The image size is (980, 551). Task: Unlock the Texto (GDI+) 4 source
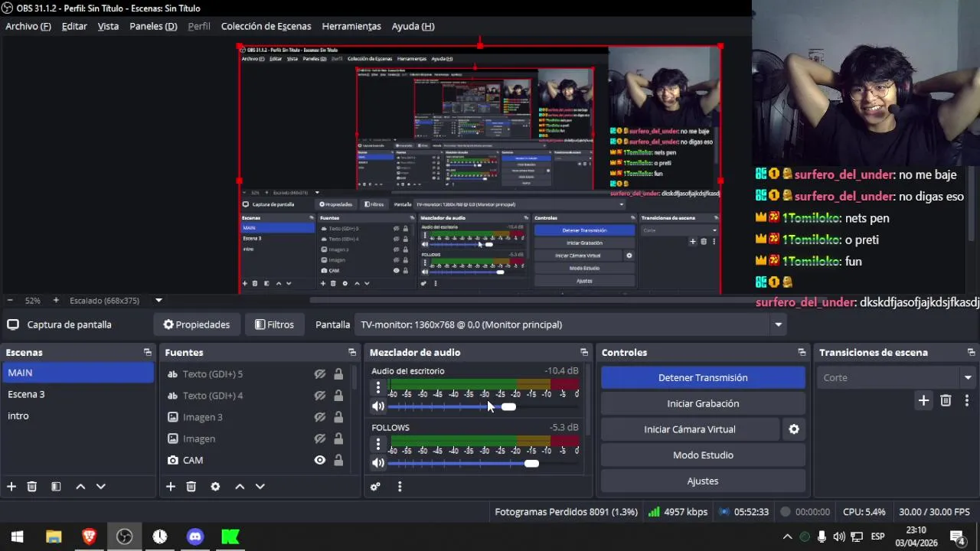point(338,396)
